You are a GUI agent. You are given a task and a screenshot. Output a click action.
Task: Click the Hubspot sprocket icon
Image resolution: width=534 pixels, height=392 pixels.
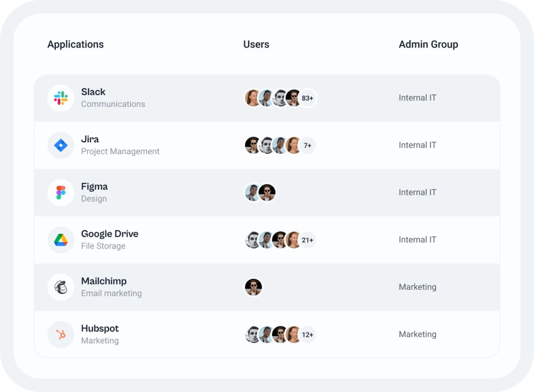pyautogui.click(x=61, y=335)
